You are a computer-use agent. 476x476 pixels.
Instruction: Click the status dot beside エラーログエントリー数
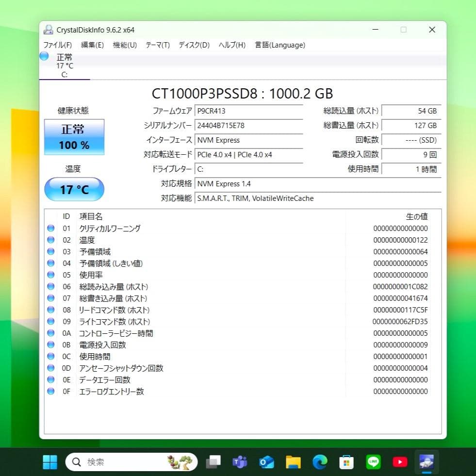50,391
